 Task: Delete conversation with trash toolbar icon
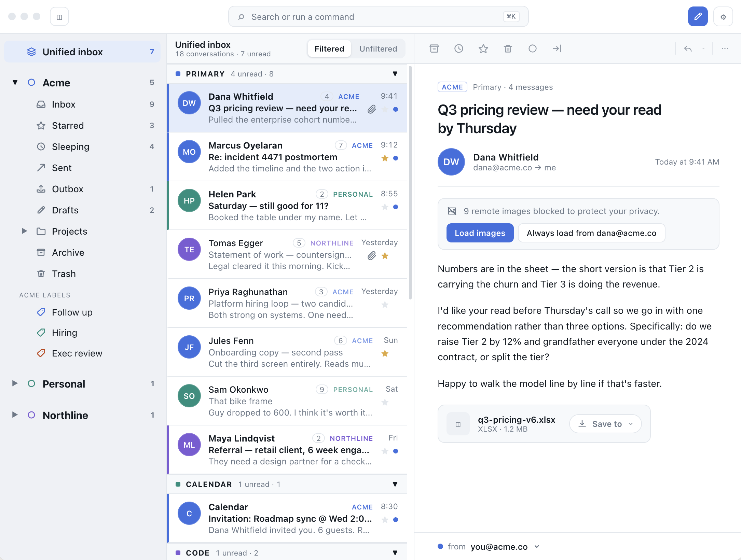click(x=508, y=48)
